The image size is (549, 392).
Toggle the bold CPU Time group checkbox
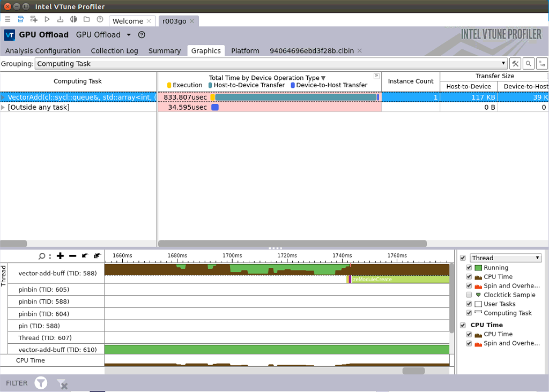(x=463, y=325)
